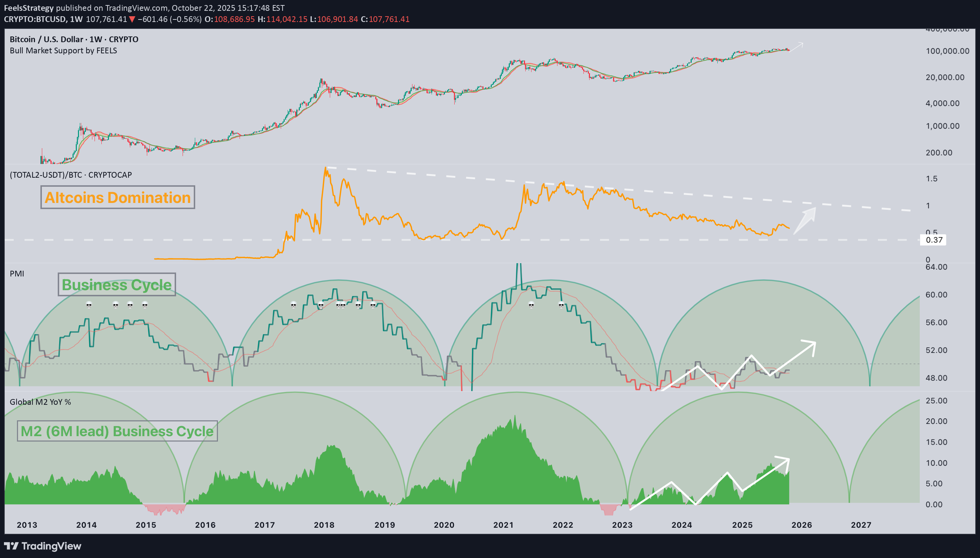The image size is (980, 558).
Task: Click the large translucent arrow in altcoins panel
Action: pos(805,220)
